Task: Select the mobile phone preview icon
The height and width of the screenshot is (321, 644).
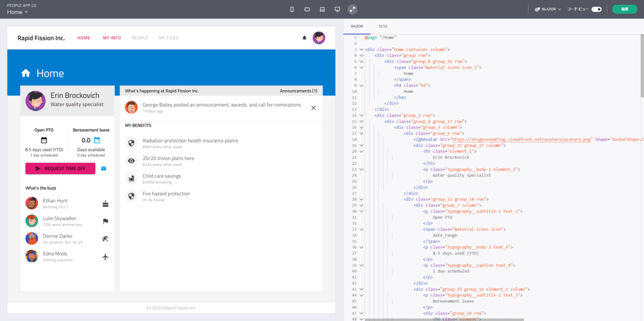Action: pos(292,9)
